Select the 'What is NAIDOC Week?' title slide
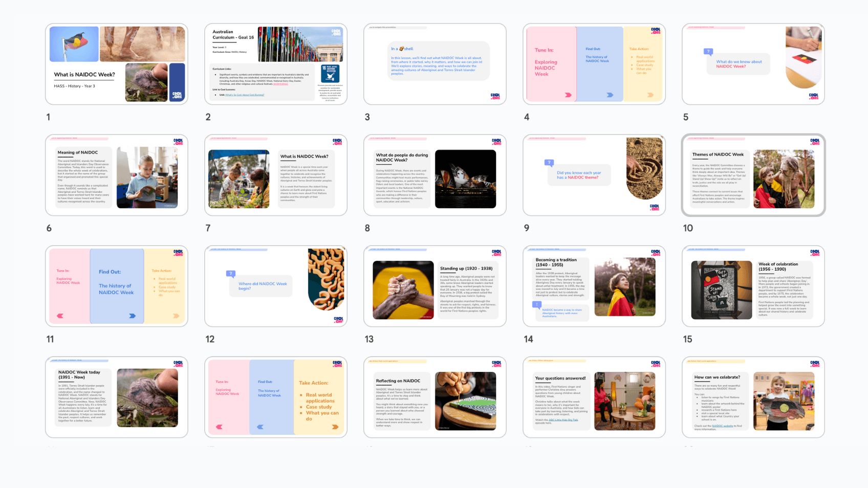Image resolution: width=868 pixels, height=488 pixels. 117,64
